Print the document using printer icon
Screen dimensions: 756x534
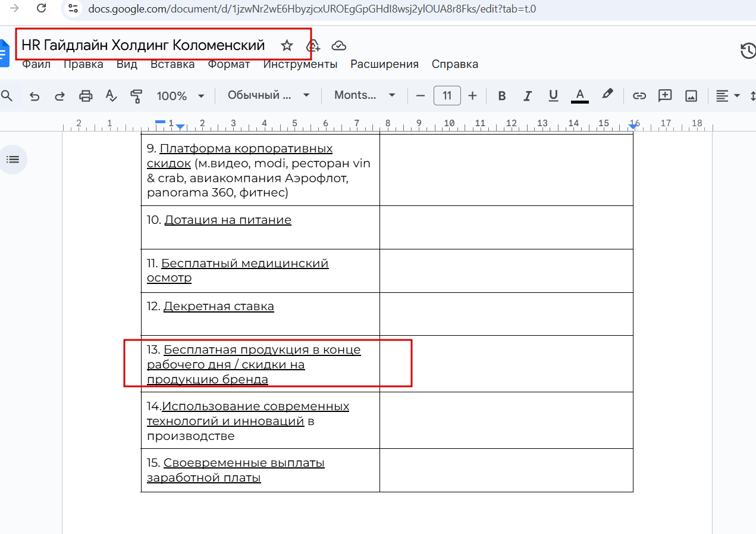click(86, 96)
